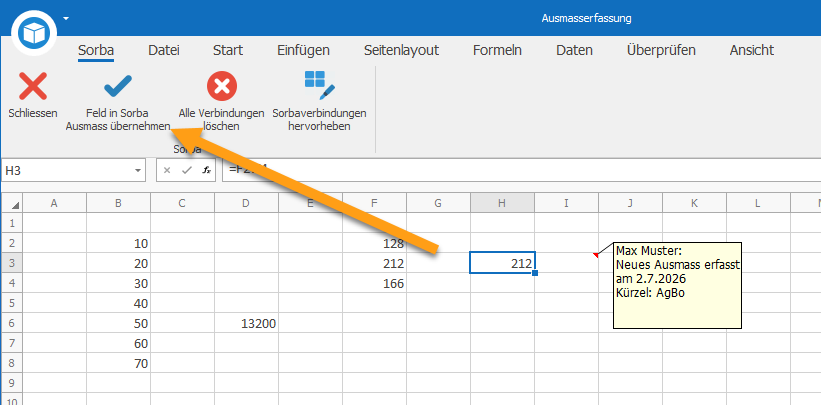Expand the name box dropdown arrow
Screen dimensions: 821x405
coord(138,171)
